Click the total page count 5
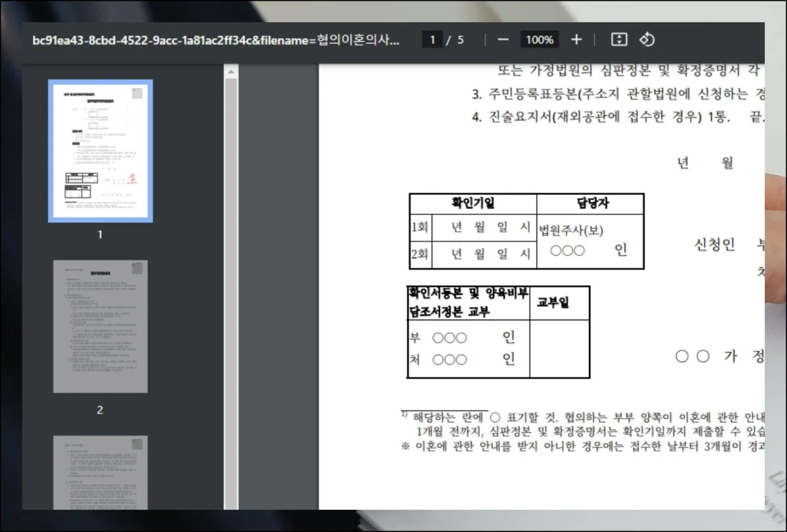 click(460, 39)
